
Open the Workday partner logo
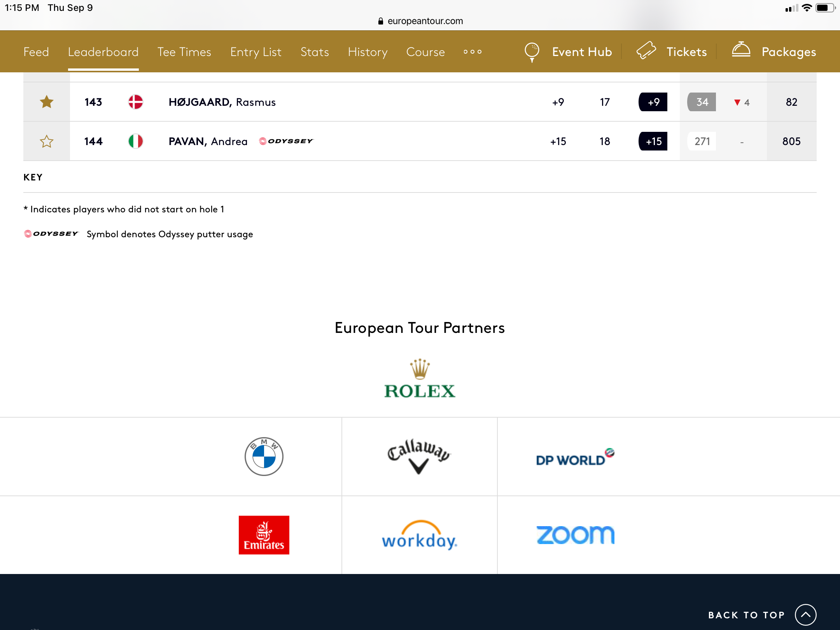pos(419,535)
